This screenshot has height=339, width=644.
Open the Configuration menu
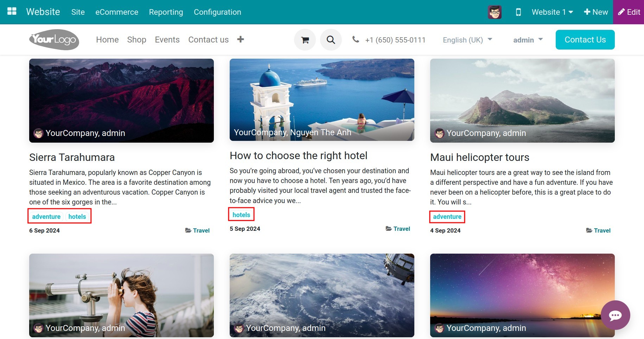pos(217,12)
